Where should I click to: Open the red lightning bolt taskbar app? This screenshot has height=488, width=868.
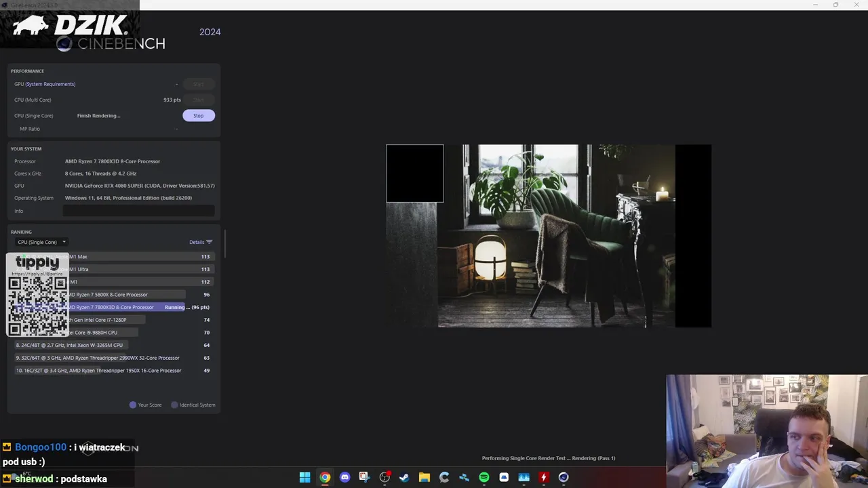click(543, 477)
